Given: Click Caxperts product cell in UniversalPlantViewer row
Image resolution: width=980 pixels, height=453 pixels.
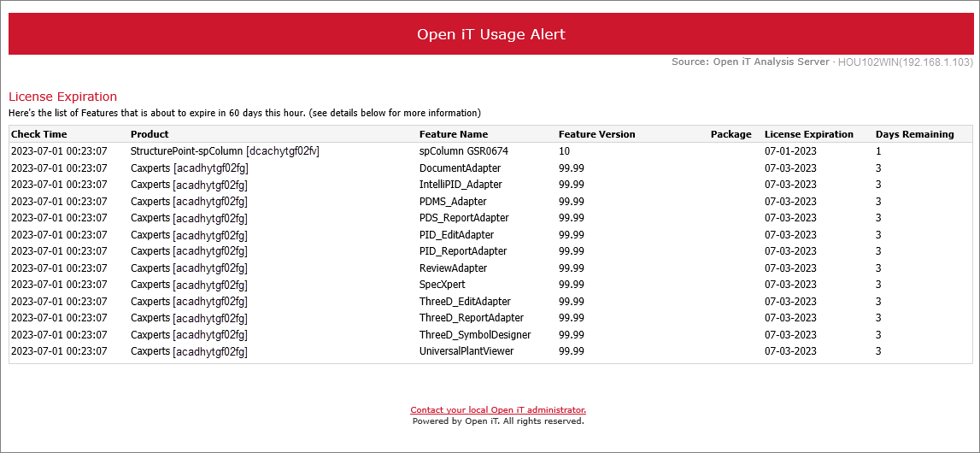Looking at the screenshot, I should 189,351.
